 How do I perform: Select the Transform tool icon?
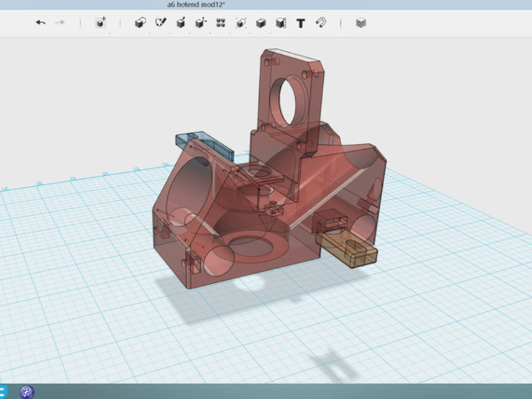tap(101, 23)
